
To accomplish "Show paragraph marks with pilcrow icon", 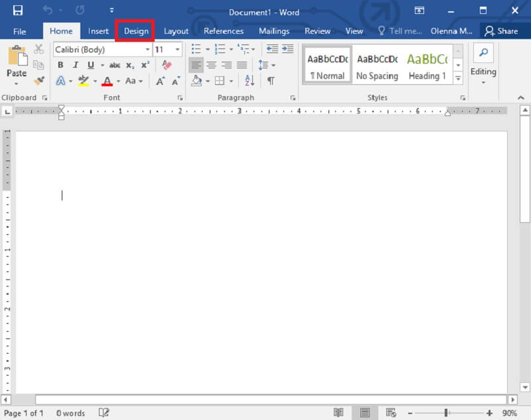I will [x=271, y=81].
